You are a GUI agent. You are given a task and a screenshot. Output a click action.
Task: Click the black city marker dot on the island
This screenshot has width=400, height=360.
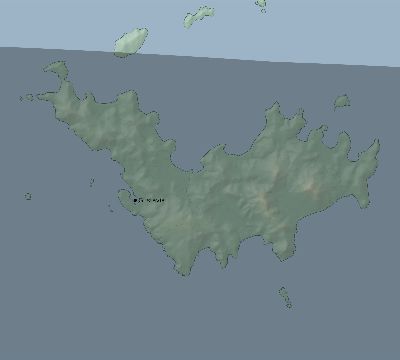[135, 200]
